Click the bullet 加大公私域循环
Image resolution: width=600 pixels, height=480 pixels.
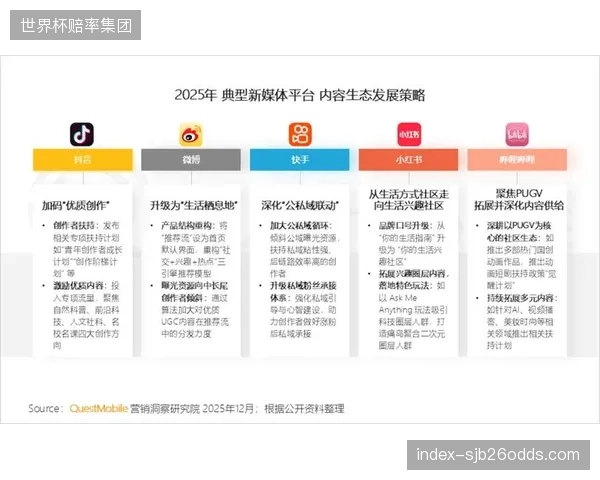(x=301, y=225)
